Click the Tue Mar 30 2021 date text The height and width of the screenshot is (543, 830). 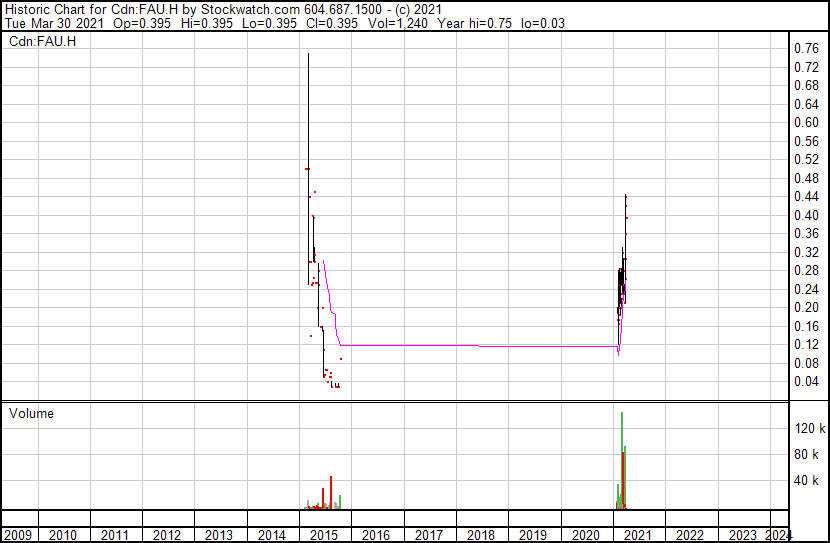54,24
